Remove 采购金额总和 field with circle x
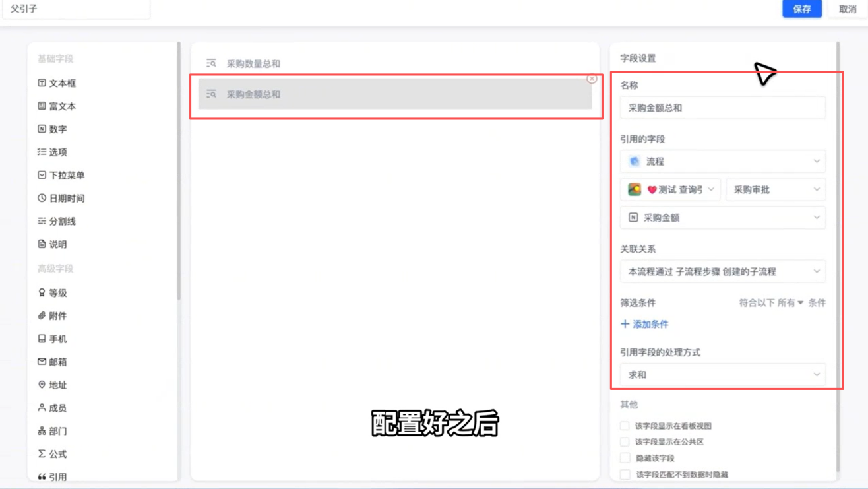This screenshot has width=868, height=489. [592, 79]
